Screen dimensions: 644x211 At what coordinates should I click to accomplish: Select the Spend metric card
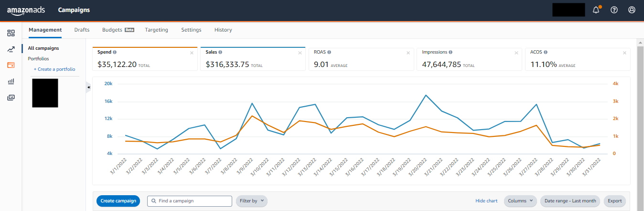145,59
